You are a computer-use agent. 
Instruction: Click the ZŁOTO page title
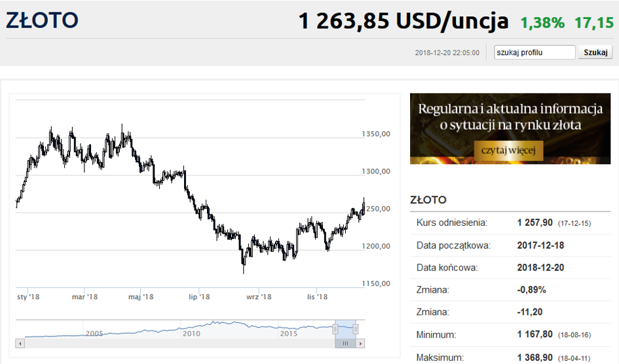42,20
